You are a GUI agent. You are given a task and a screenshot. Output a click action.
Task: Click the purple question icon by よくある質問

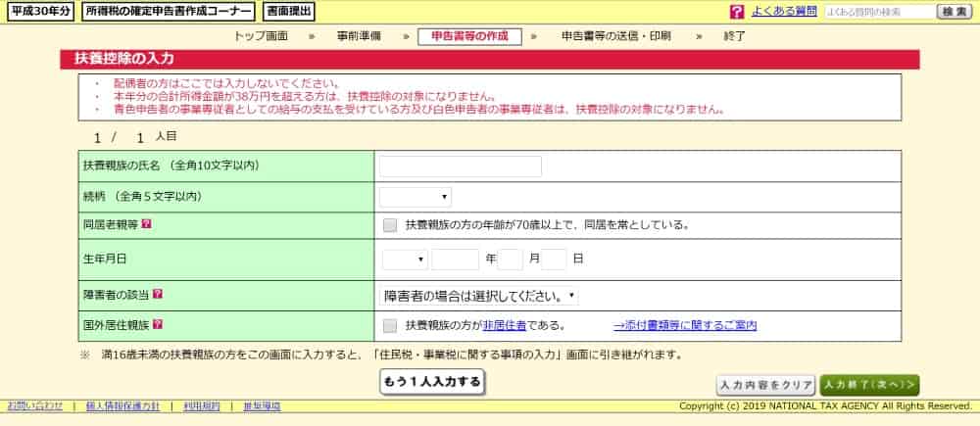point(737,13)
